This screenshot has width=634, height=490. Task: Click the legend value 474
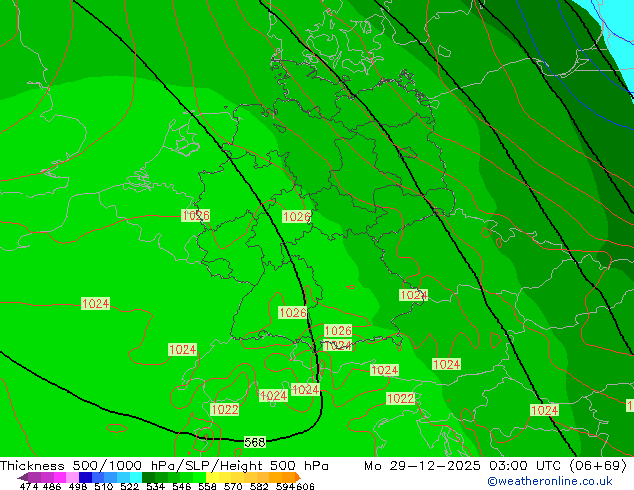[x=29, y=486]
